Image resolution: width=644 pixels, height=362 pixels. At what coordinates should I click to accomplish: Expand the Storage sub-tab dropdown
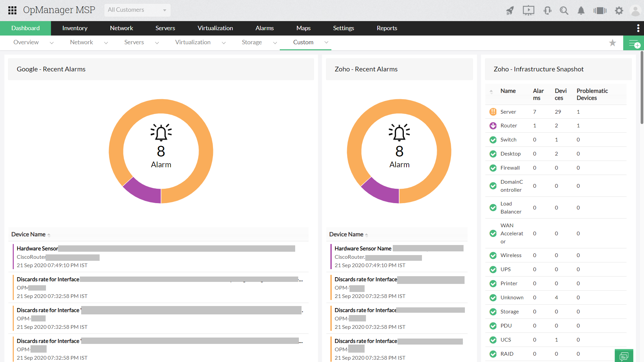tap(275, 43)
